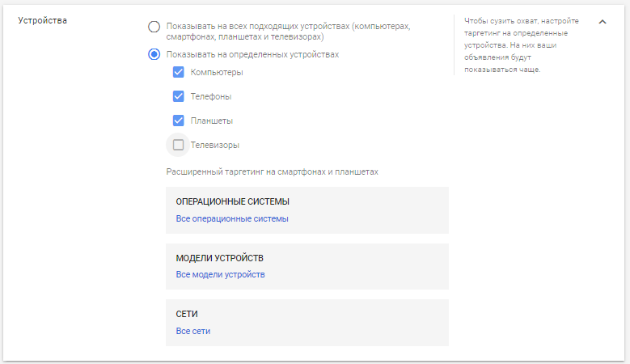
Task: Click the СЕТИ panel heading
Action: coord(187,314)
